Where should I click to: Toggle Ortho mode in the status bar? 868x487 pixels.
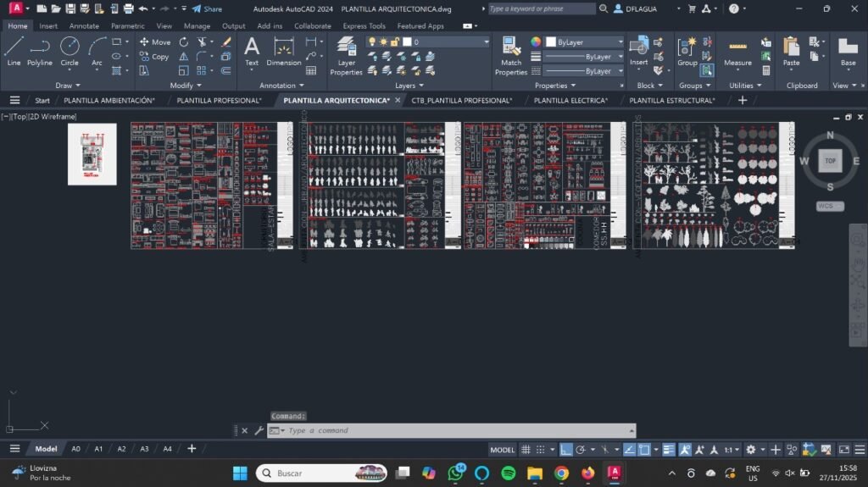(566, 449)
